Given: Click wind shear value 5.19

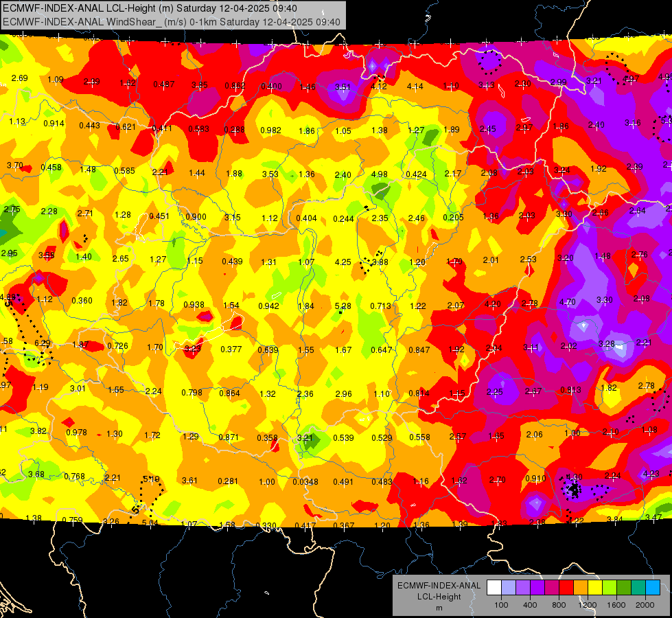Looking at the screenshot, I should coord(151,479).
